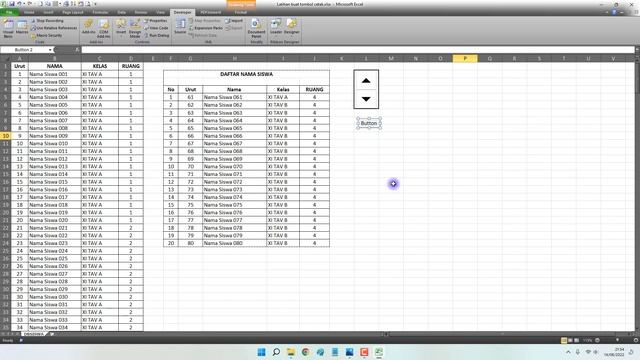
Task: Open control Properties
Action: click(156, 20)
